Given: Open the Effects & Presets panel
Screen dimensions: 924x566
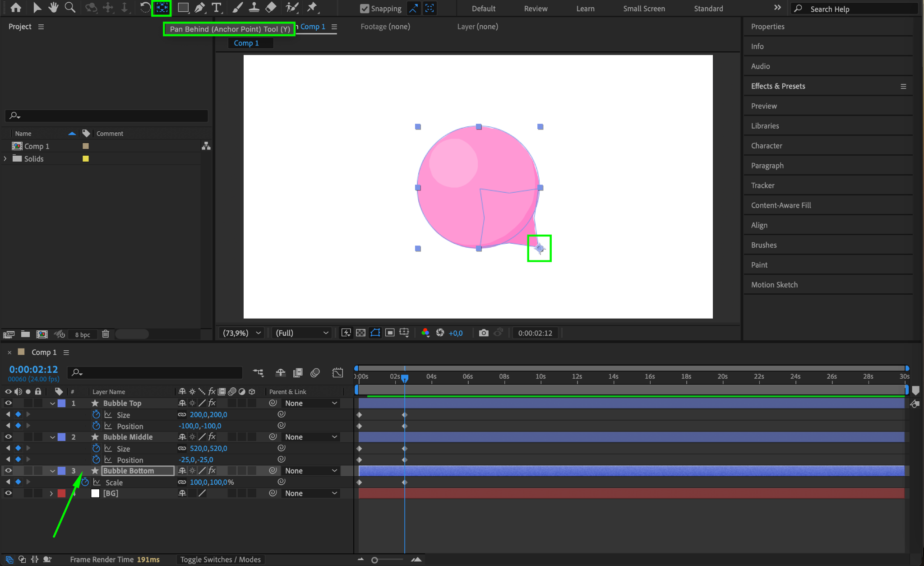Looking at the screenshot, I should point(778,86).
